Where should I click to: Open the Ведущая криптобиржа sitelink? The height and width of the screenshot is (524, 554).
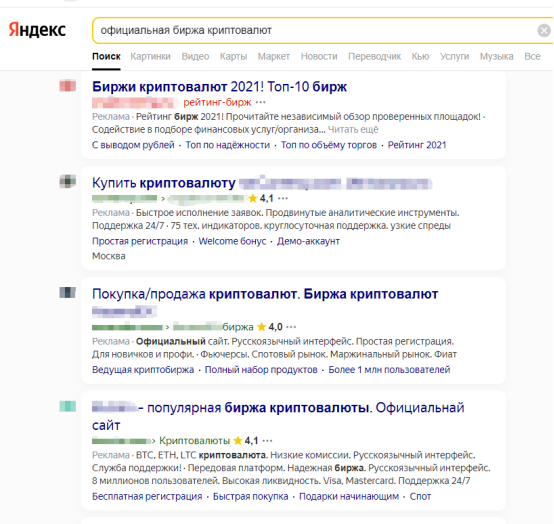pos(143,370)
